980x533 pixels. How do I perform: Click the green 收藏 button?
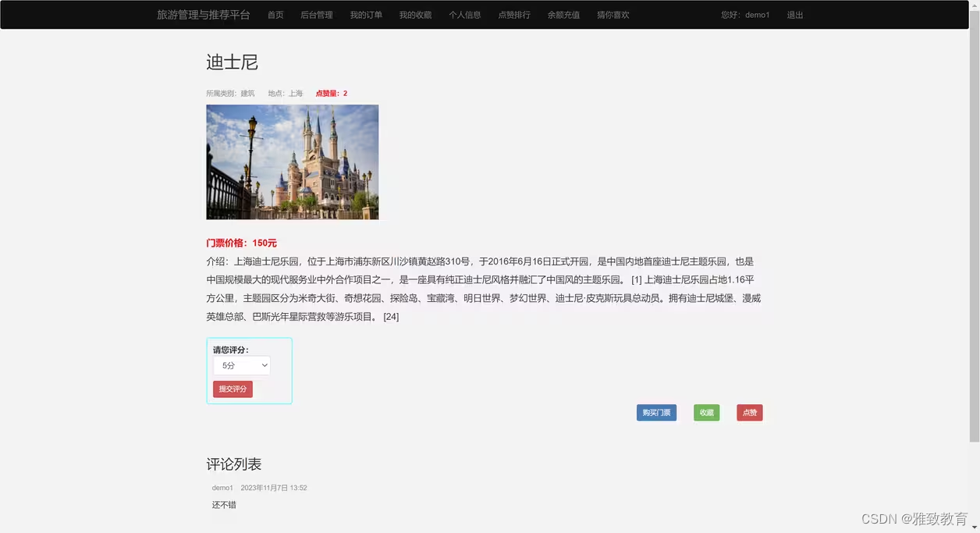coord(706,413)
